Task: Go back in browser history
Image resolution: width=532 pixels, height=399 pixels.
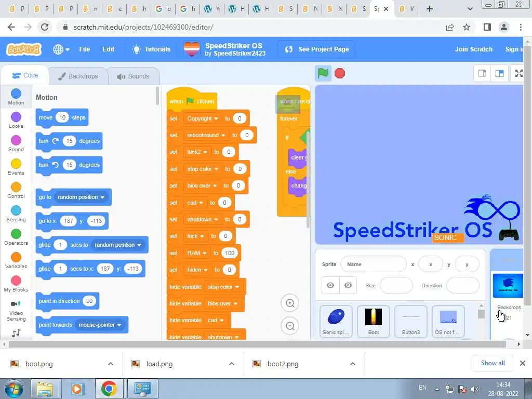Action: tap(11, 27)
